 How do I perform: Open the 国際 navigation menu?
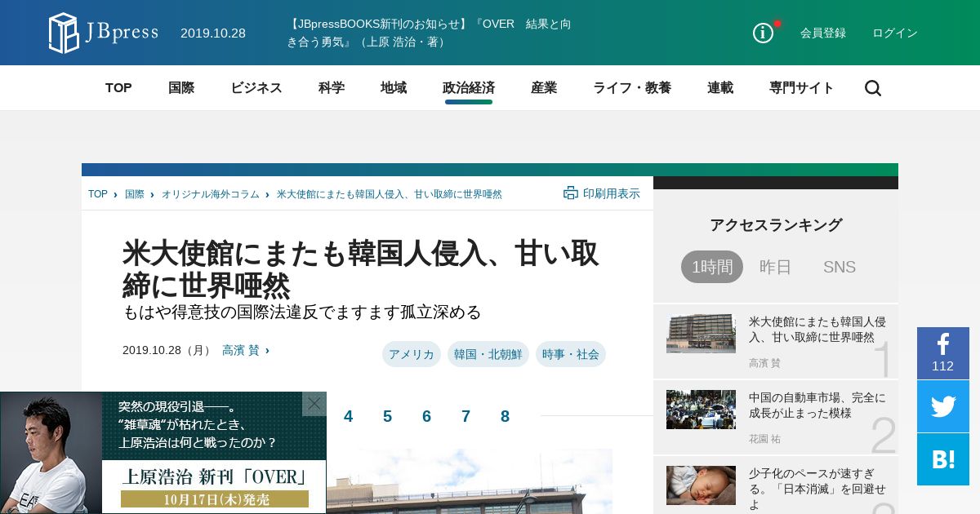(x=181, y=88)
